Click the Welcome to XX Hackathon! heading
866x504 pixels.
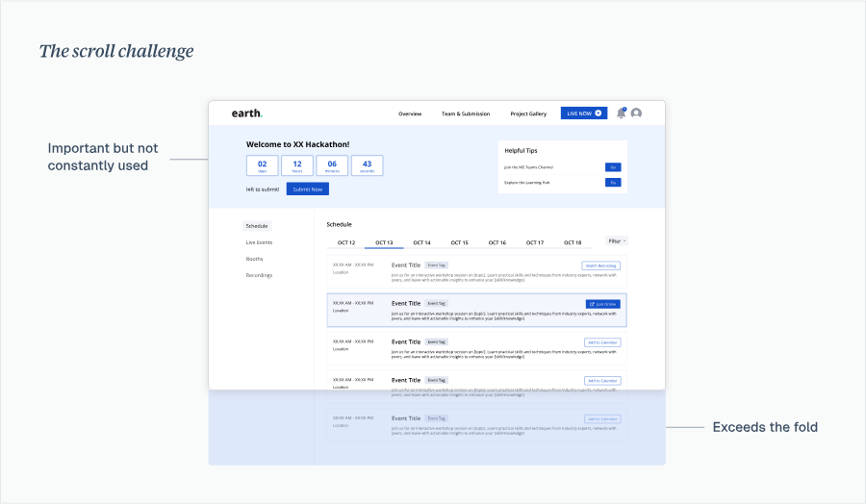coord(297,144)
